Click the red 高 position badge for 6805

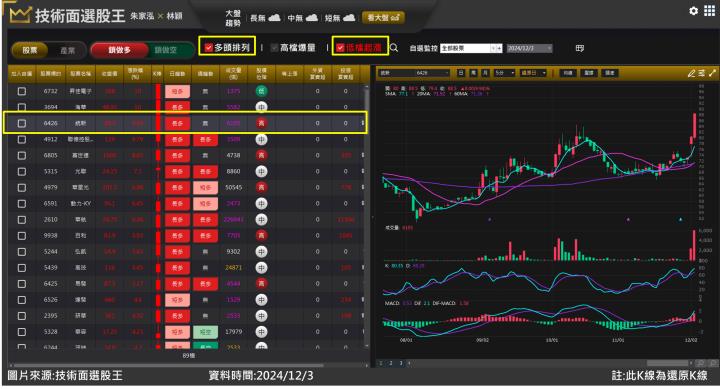(x=261, y=155)
